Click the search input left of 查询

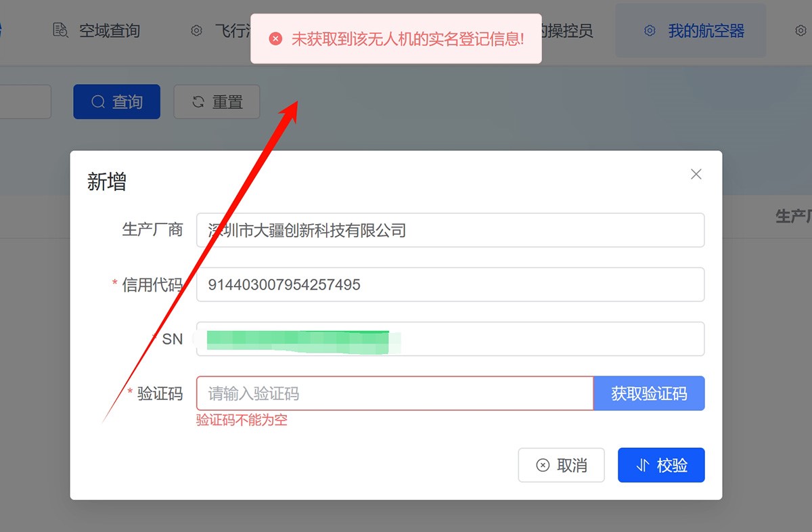(x=25, y=102)
